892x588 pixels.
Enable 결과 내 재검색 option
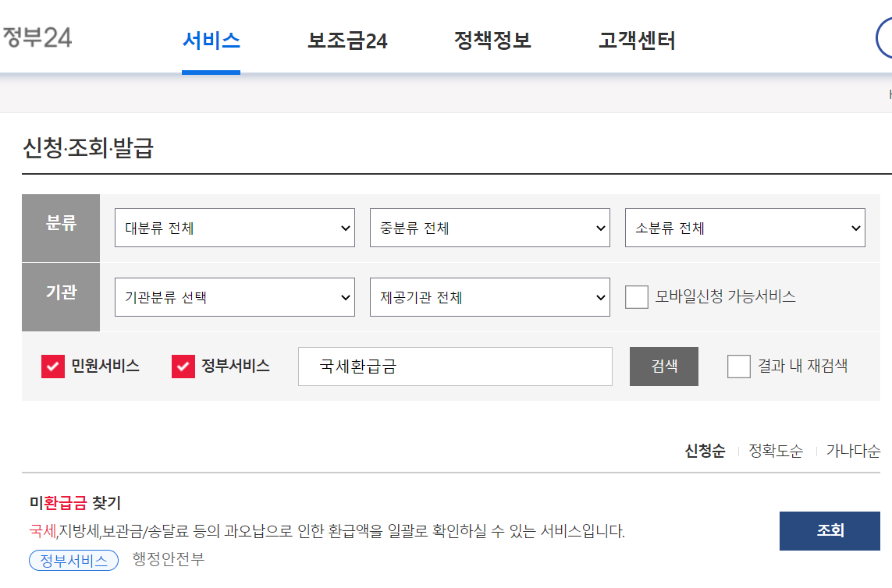point(738,366)
